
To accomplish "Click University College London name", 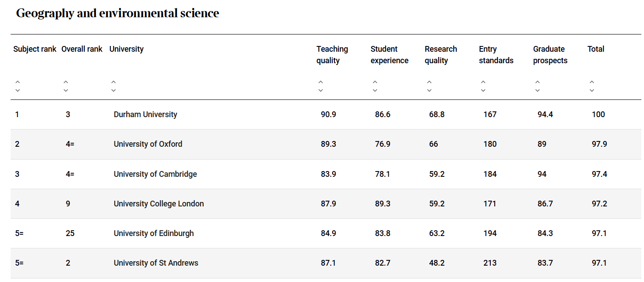I will [159, 204].
